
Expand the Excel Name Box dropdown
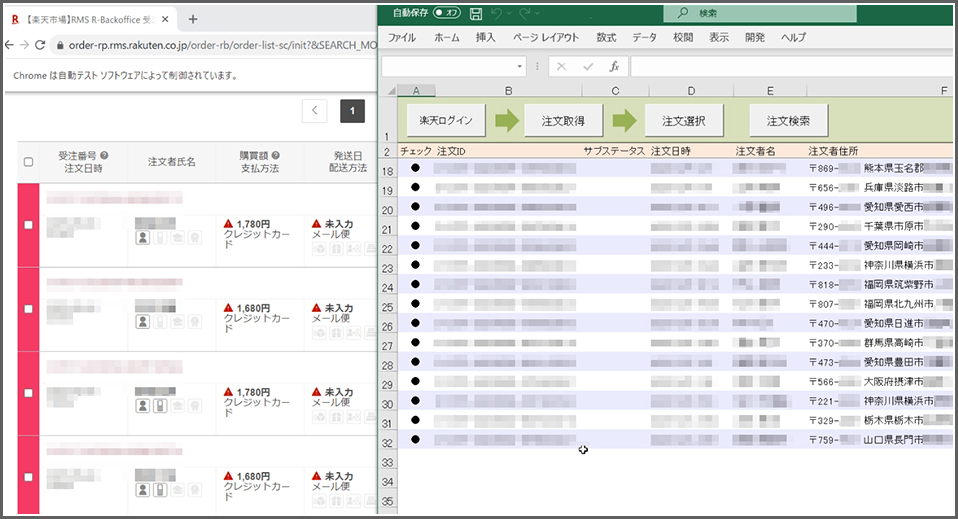(x=520, y=66)
